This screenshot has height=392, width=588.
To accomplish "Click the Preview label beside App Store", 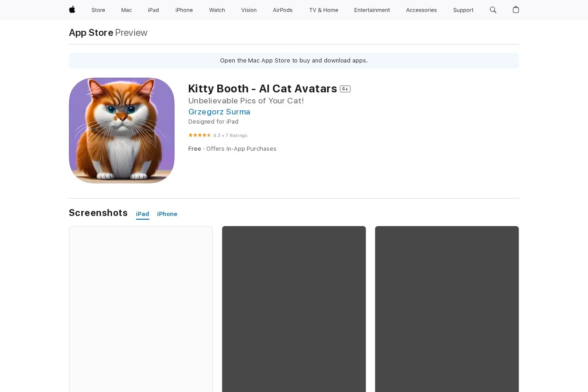I will [x=131, y=33].
